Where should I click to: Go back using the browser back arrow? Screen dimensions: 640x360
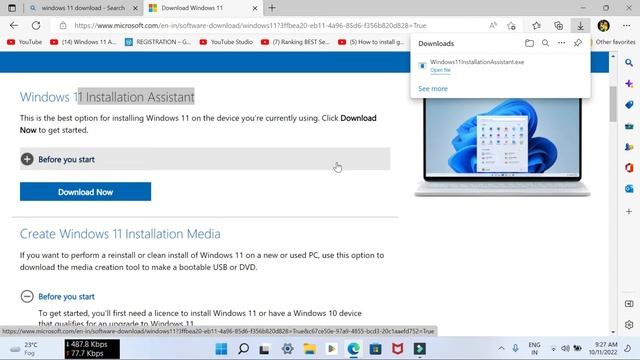pyautogui.click(x=14, y=26)
